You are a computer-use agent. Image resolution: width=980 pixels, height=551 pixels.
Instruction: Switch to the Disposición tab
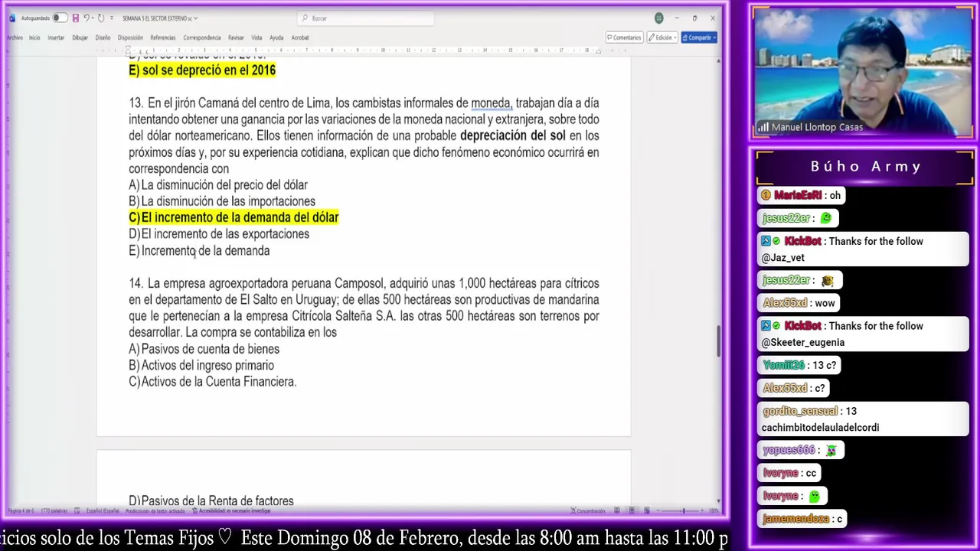point(130,37)
